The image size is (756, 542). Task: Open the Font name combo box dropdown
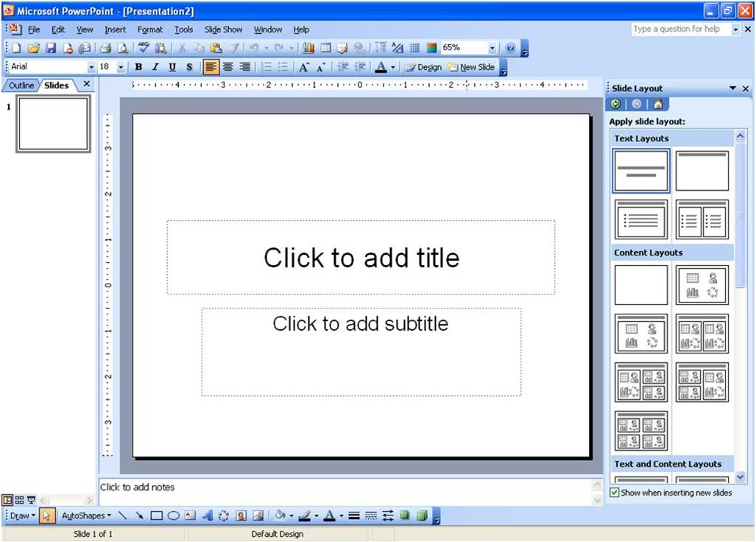coord(91,67)
